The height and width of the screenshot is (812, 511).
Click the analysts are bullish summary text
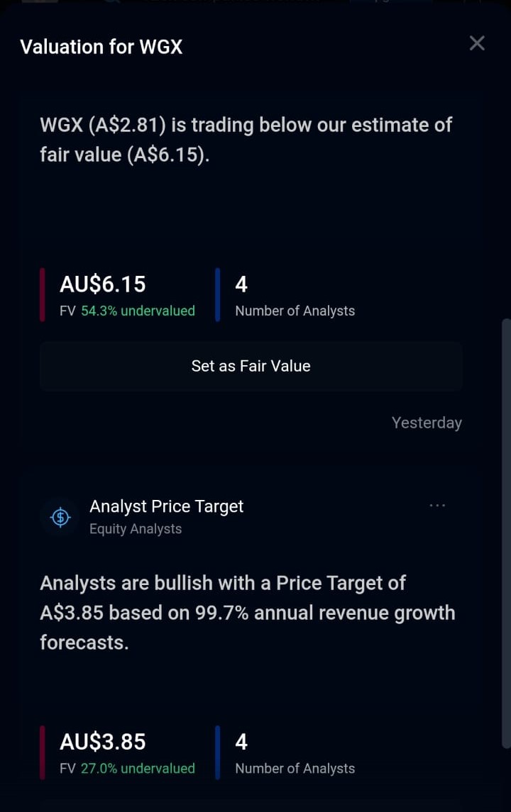(247, 613)
